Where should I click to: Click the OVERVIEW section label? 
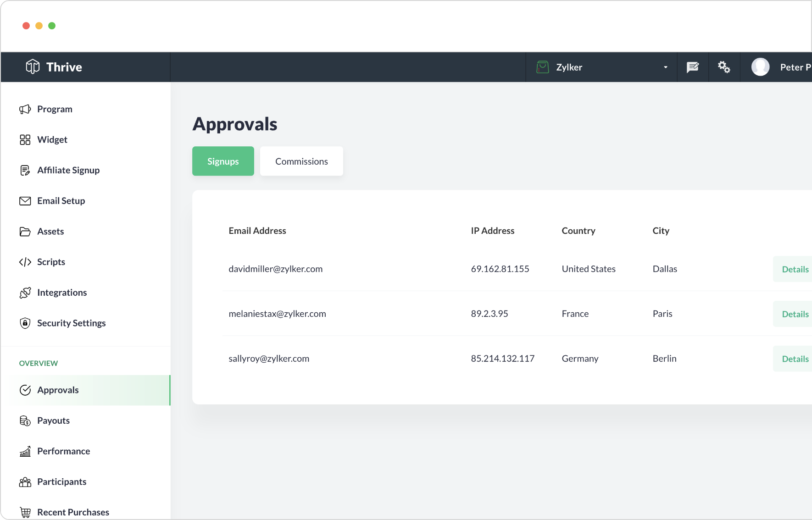click(x=39, y=364)
